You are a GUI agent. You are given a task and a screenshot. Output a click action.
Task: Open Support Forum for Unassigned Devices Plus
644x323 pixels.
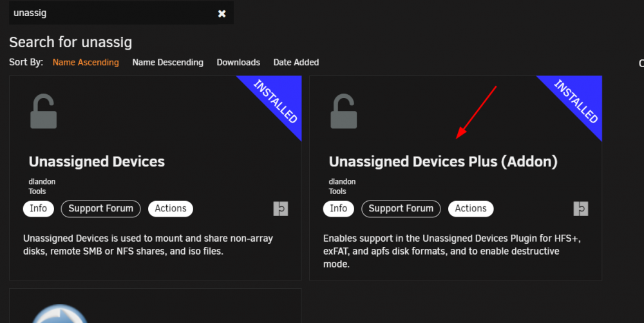401,209
